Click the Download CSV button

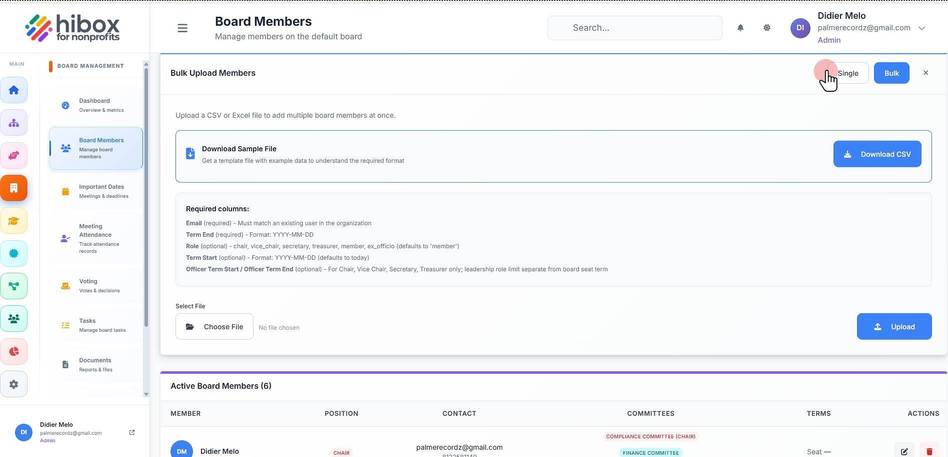click(877, 154)
